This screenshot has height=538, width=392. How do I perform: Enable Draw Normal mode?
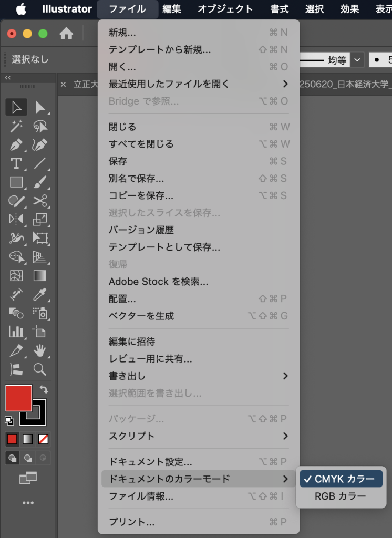pos(13,458)
